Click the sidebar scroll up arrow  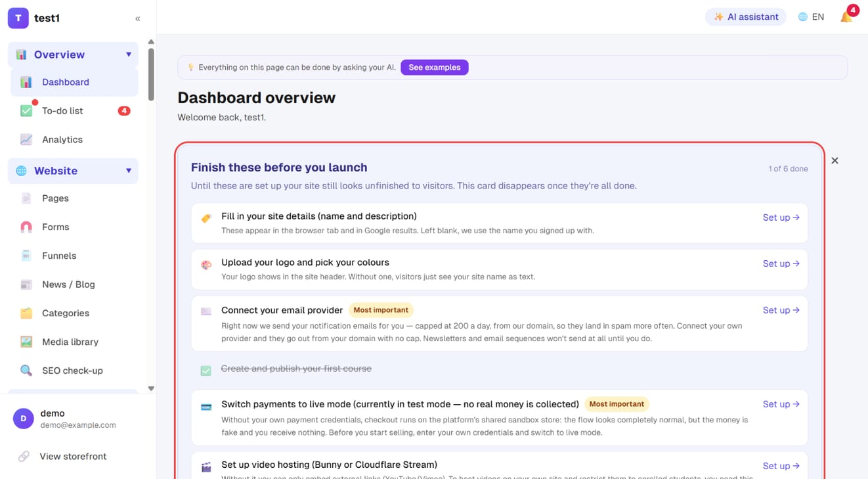pyautogui.click(x=151, y=42)
